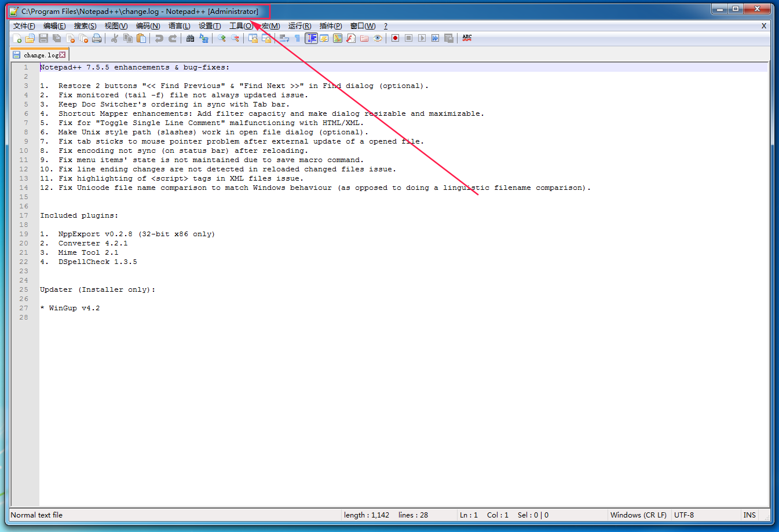Click the Copy toolbar icon
779x532 pixels.
tap(128, 38)
